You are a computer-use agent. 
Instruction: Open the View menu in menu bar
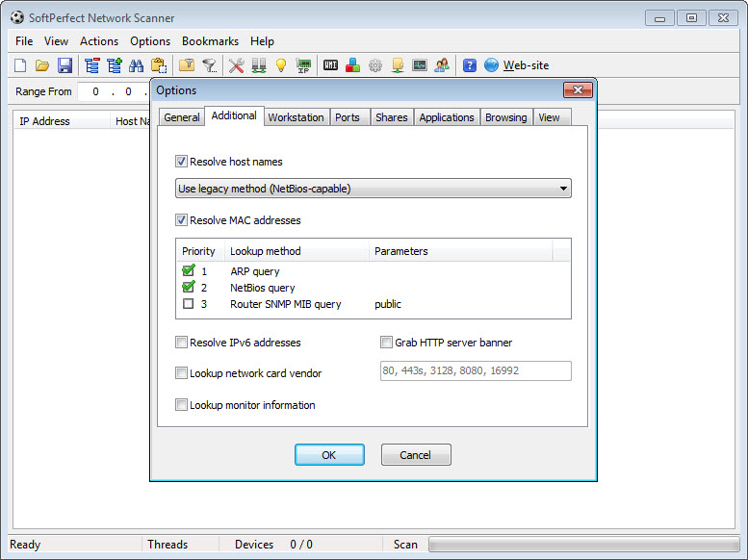click(56, 41)
